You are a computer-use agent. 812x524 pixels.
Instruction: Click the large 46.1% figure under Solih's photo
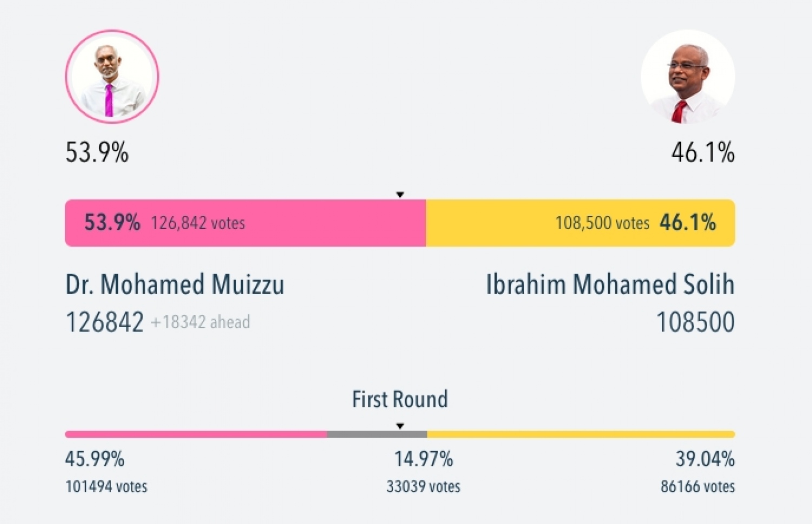click(x=703, y=153)
